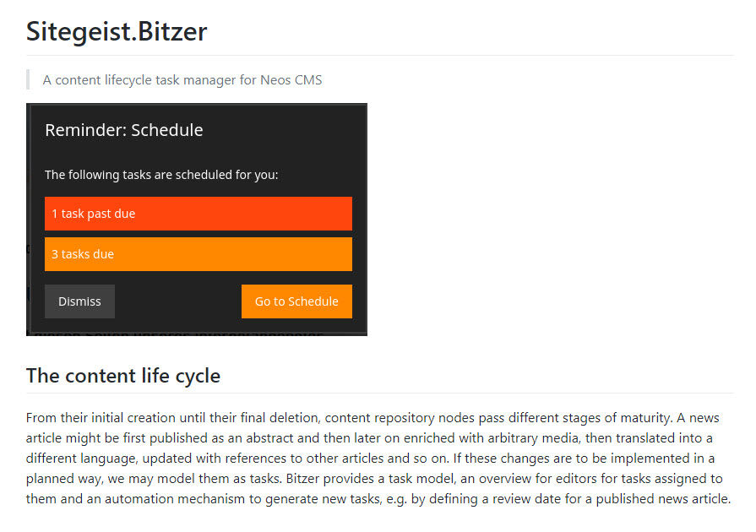Viewport: 756px width, 532px height.
Task: Click "The following tasks are scheduled for you" text
Action: pyautogui.click(x=161, y=175)
